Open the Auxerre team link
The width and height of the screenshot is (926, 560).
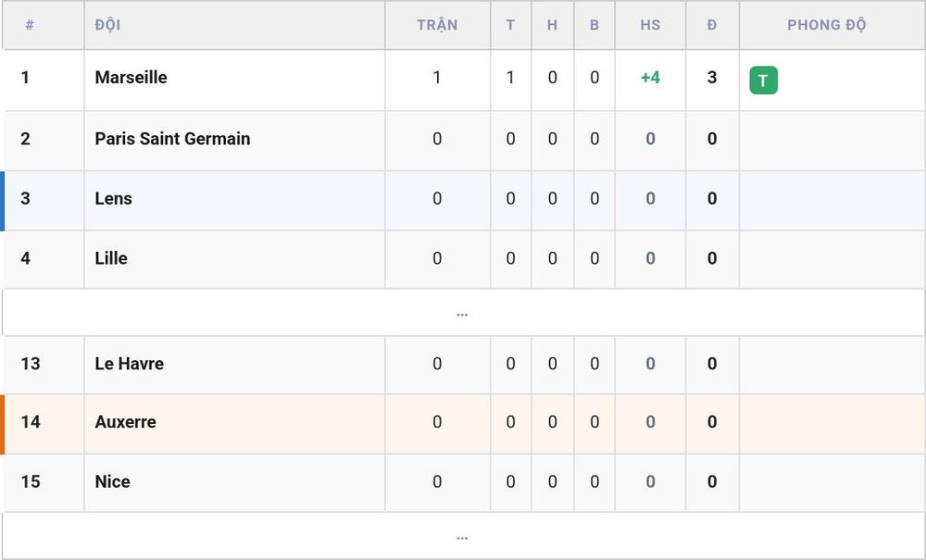125,422
